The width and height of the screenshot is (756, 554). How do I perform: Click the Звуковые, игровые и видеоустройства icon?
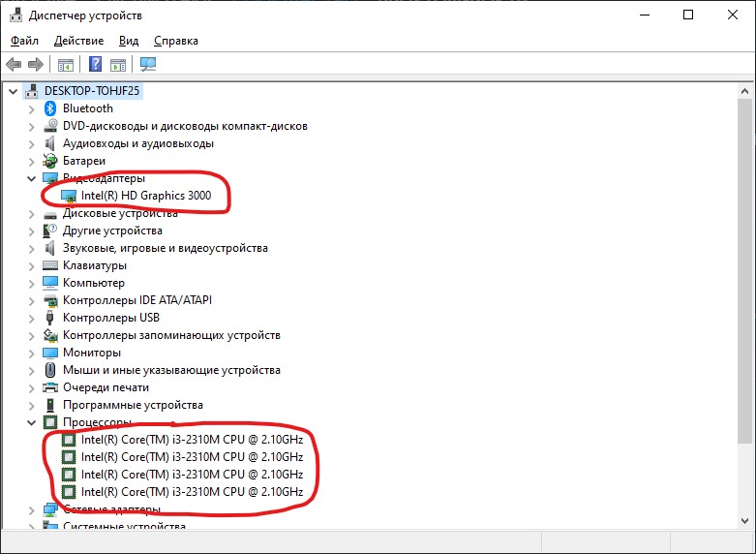pos(49,248)
